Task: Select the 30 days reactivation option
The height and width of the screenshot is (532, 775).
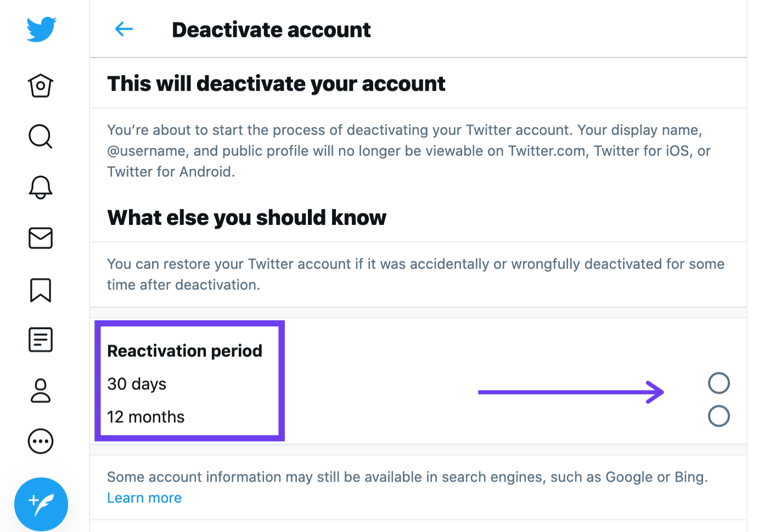Action: [136, 384]
